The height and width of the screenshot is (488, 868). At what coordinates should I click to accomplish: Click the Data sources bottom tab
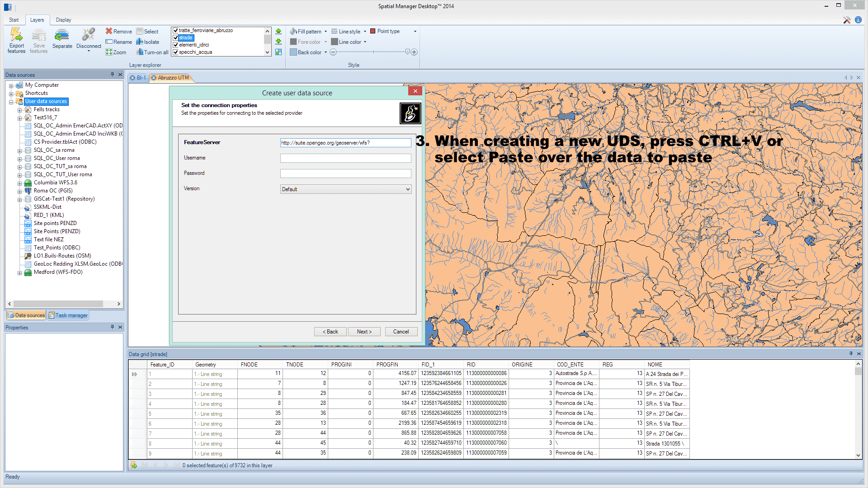(26, 315)
